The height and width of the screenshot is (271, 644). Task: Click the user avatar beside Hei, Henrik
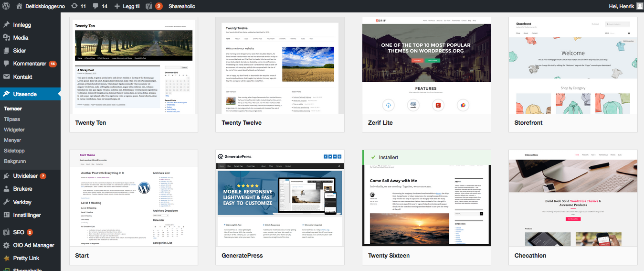pyautogui.click(x=640, y=6)
